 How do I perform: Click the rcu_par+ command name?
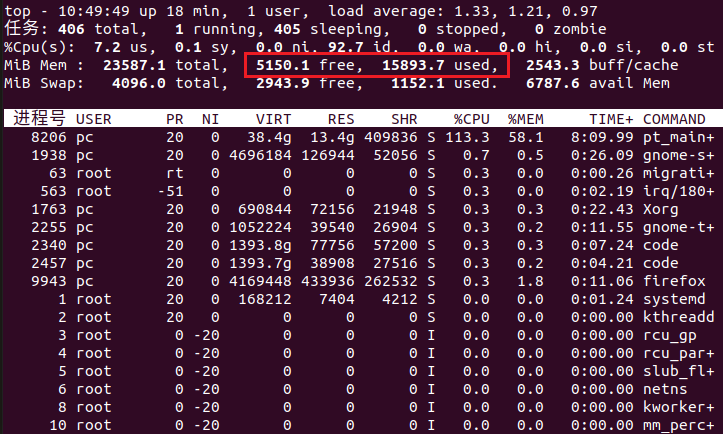pos(679,353)
